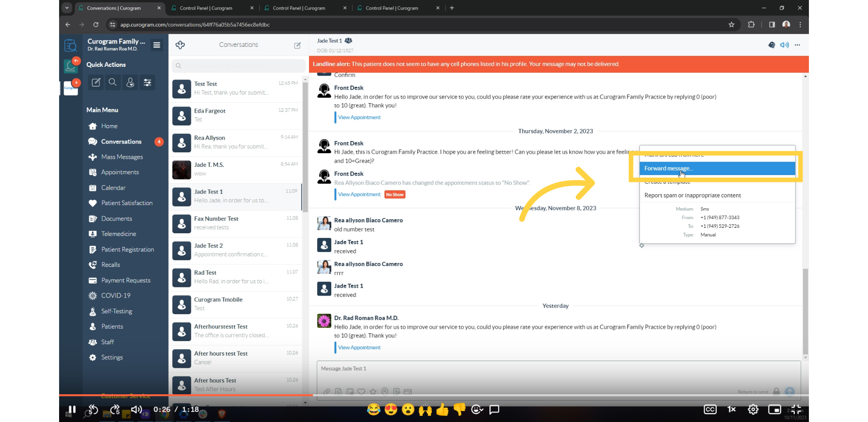Start a new conversation with the edit icon

click(297, 45)
